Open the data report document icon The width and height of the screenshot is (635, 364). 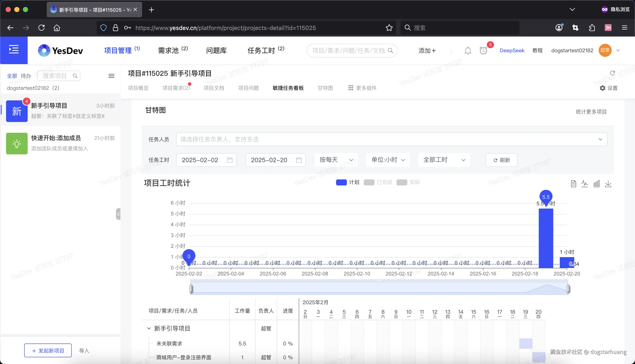pyautogui.click(x=573, y=184)
